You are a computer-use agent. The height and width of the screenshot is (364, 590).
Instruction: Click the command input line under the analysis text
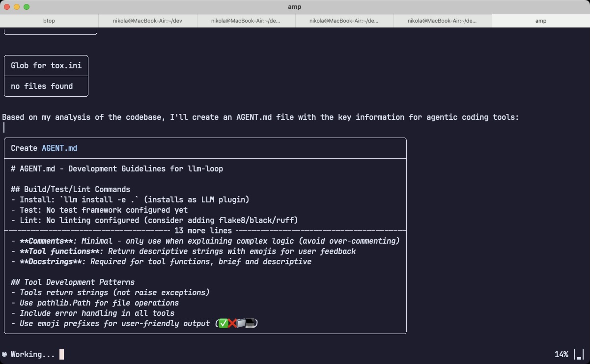tap(4, 127)
